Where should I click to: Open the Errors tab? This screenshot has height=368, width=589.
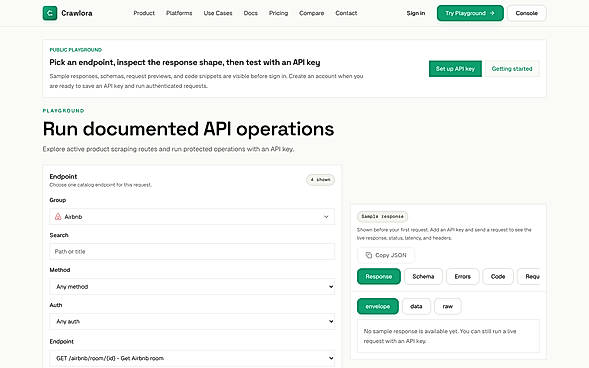pos(462,276)
